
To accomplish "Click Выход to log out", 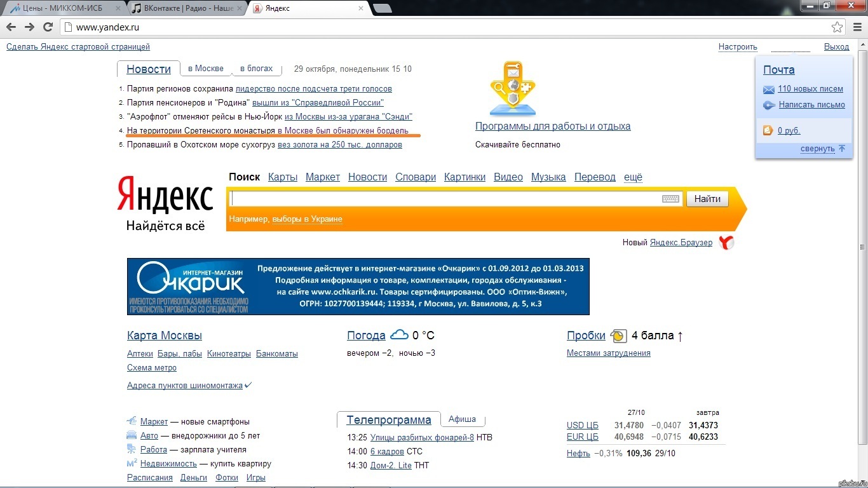I will click(836, 47).
